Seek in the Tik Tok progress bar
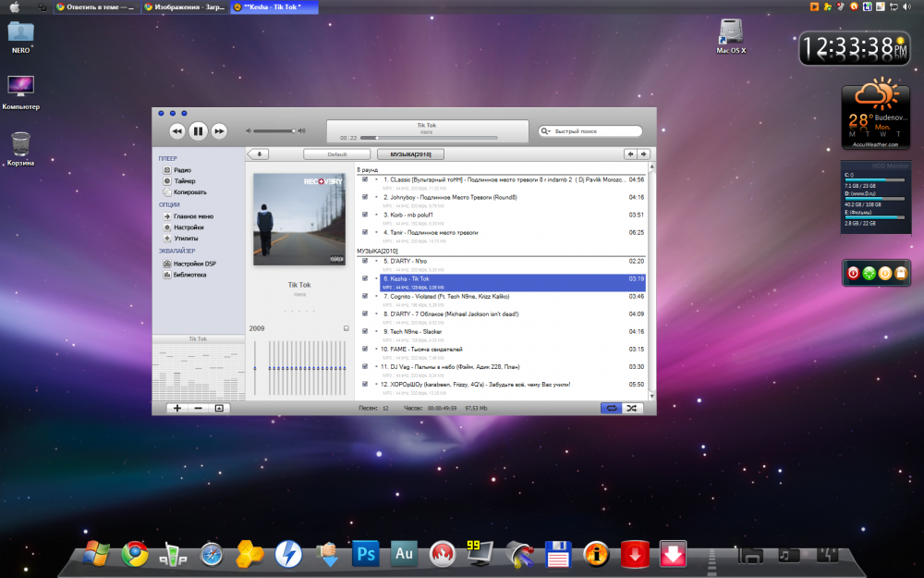The width and height of the screenshot is (924, 578). point(429,138)
